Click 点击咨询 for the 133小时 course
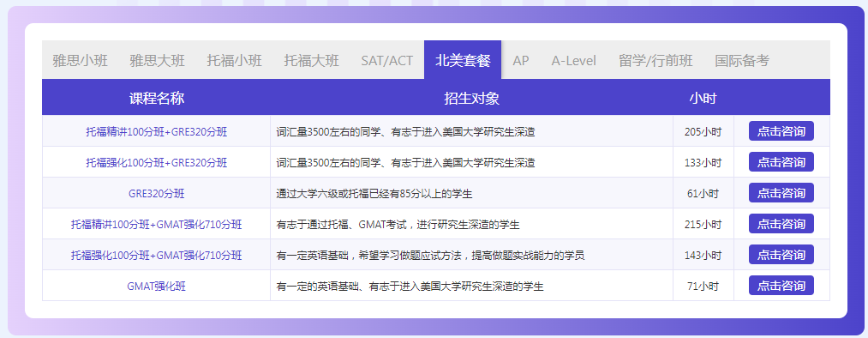 tap(781, 162)
